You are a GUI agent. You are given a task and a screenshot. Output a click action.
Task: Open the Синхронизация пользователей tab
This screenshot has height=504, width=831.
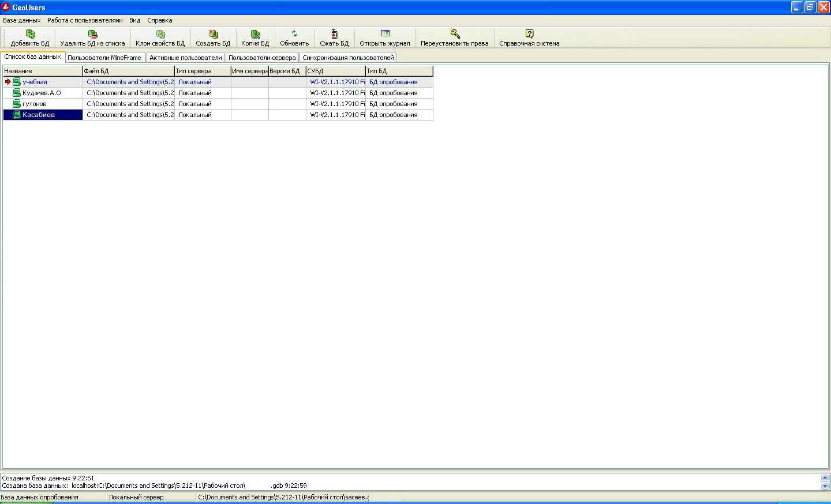pos(348,58)
